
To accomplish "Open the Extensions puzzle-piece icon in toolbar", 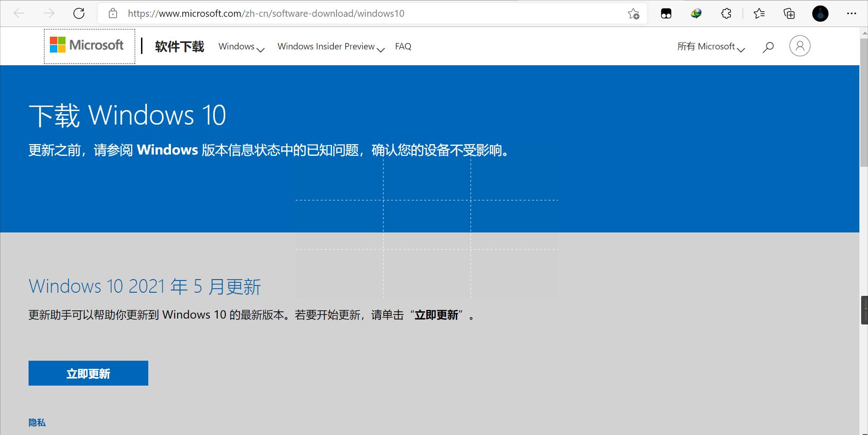I will point(726,13).
